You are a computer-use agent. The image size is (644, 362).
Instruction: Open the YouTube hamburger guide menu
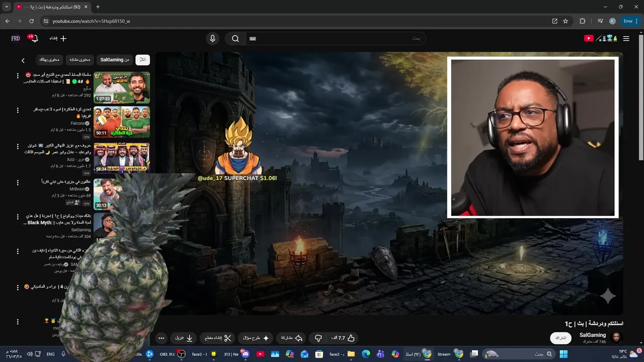pyautogui.click(x=626, y=39)
